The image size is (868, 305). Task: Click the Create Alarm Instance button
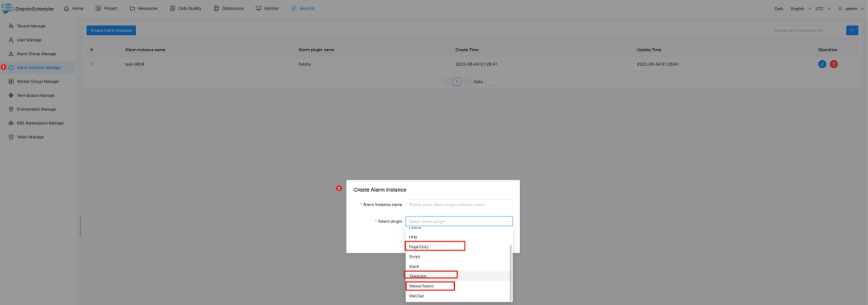click(x=111, y=31)
